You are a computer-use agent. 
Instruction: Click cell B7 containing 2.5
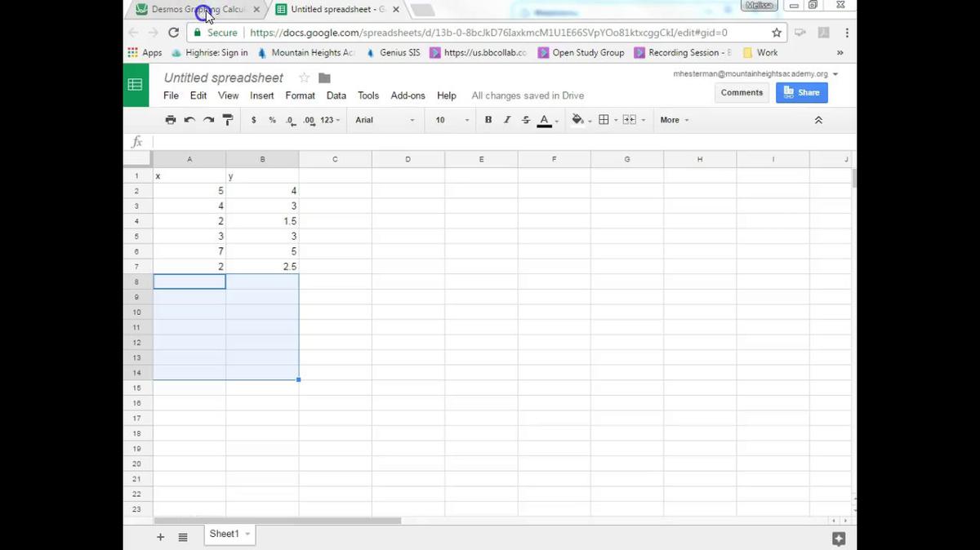[x=262, y=266]
